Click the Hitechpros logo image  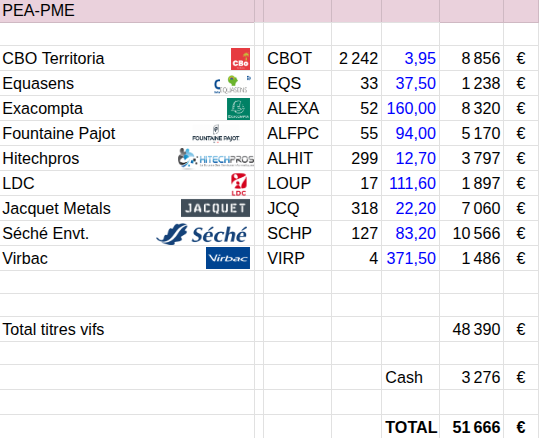pos(216,158)
